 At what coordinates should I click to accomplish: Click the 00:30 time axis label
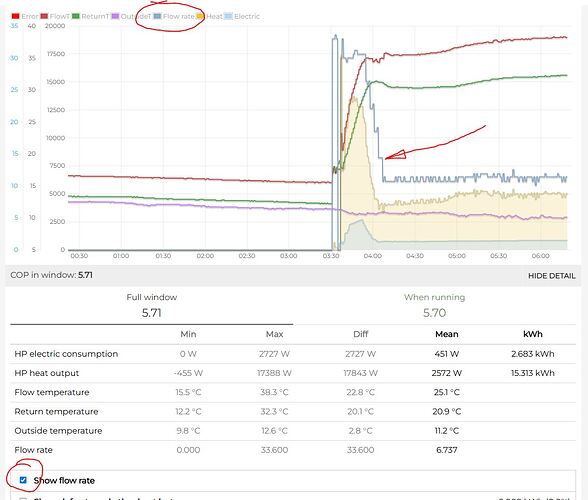click(x=79, y=256)
